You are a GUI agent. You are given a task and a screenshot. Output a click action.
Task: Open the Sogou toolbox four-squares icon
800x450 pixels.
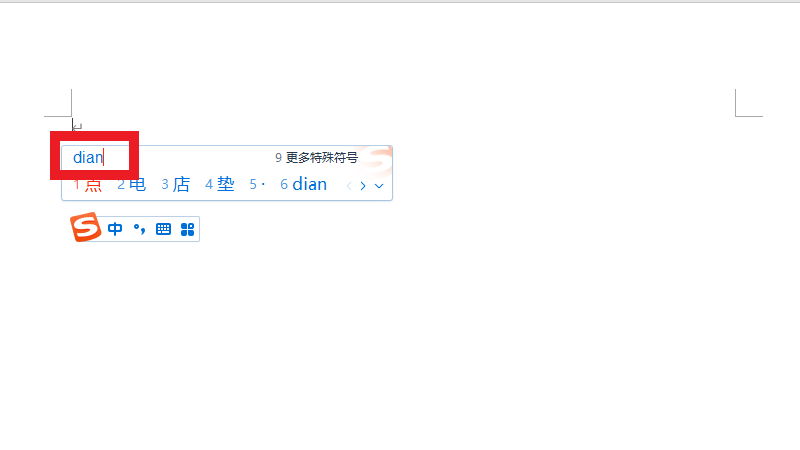(187, 230)
